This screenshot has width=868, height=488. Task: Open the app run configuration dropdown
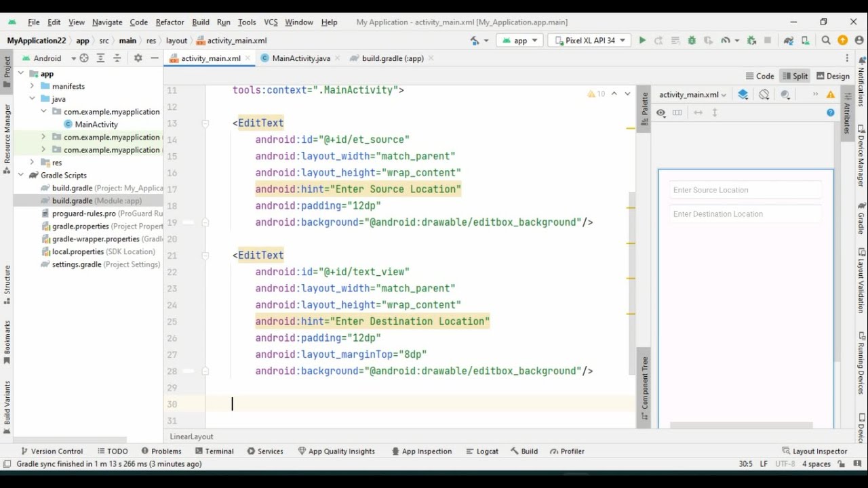[x=519, y=41]
